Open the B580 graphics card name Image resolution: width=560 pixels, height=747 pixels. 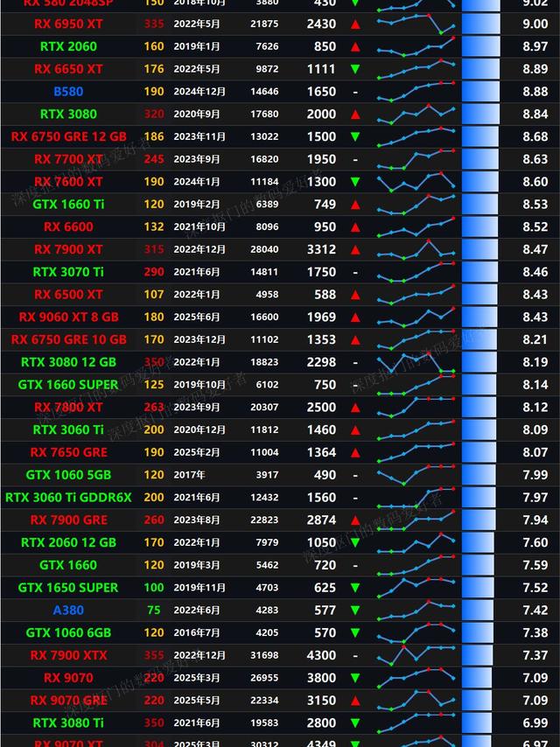[x=68, y=91]
